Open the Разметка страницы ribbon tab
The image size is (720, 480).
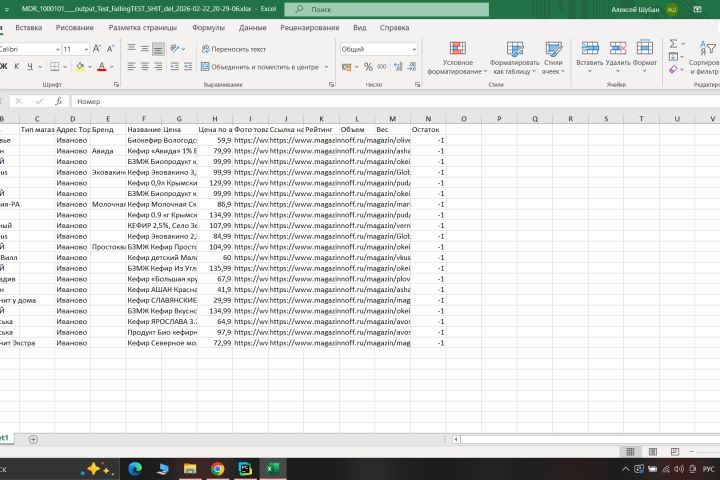[142, 28]
